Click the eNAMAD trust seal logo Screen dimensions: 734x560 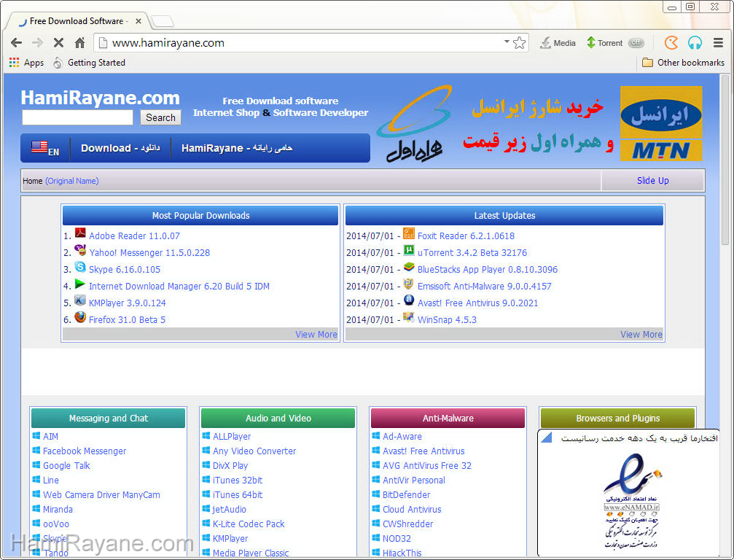point(631,500)
